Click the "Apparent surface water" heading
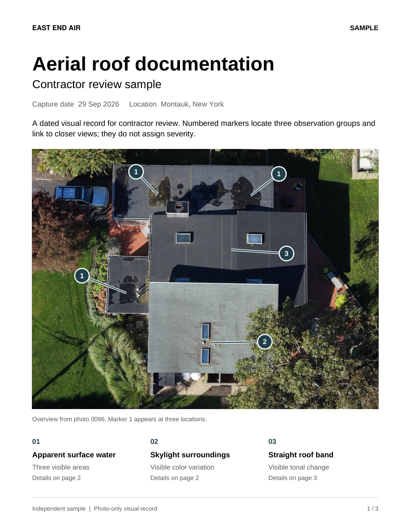The width and height of the screenshot is (411, 532). (74, 455)
